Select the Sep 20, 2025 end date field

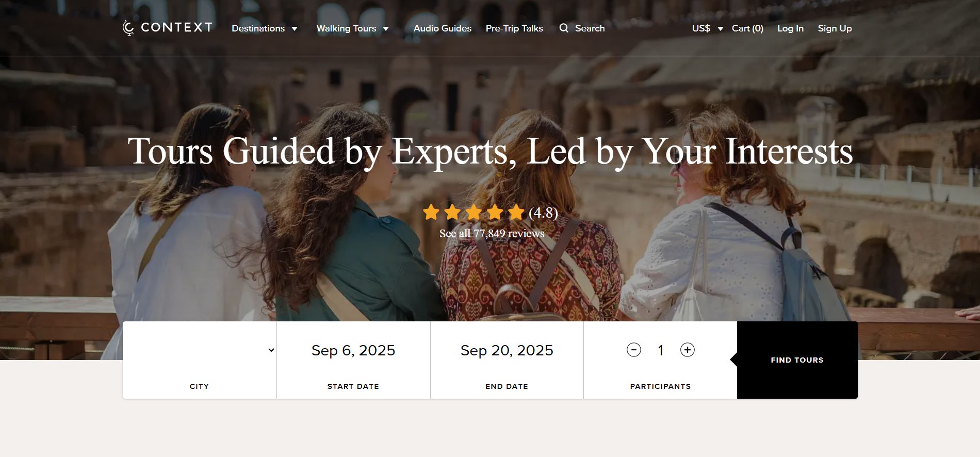(507, 351)
